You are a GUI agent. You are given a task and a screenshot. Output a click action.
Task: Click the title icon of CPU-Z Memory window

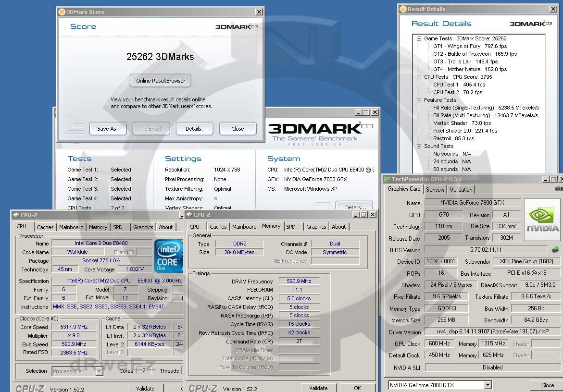coord(189,214)
